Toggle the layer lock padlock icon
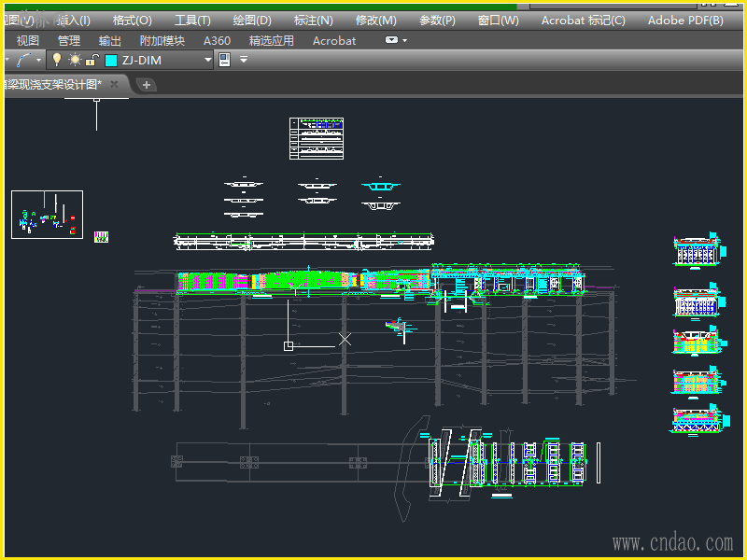The image size is (747, 560). coord(91,60)
